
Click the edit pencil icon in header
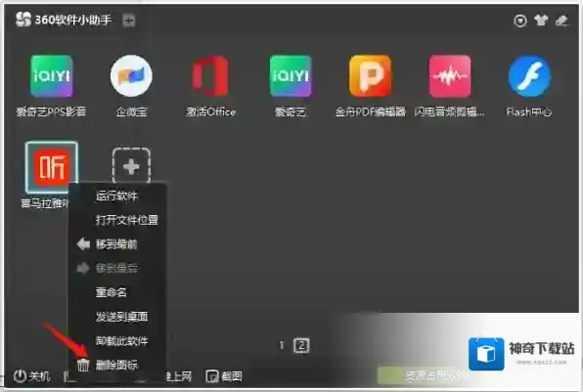pos(561,21)
